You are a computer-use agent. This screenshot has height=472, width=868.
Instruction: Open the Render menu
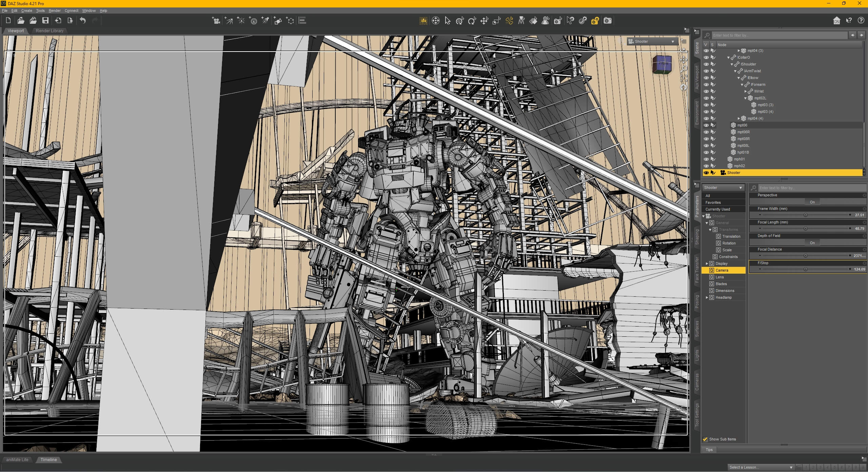[x=55, y=11]
